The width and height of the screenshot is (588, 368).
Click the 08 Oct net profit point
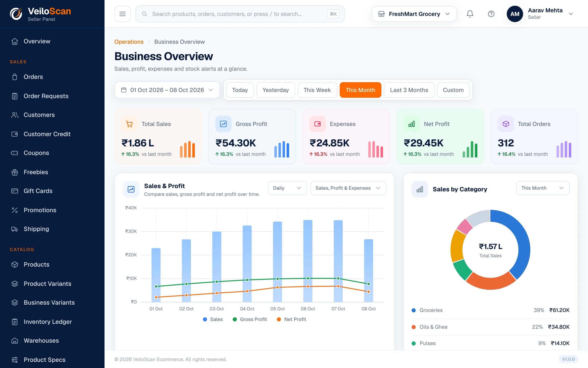369,292
